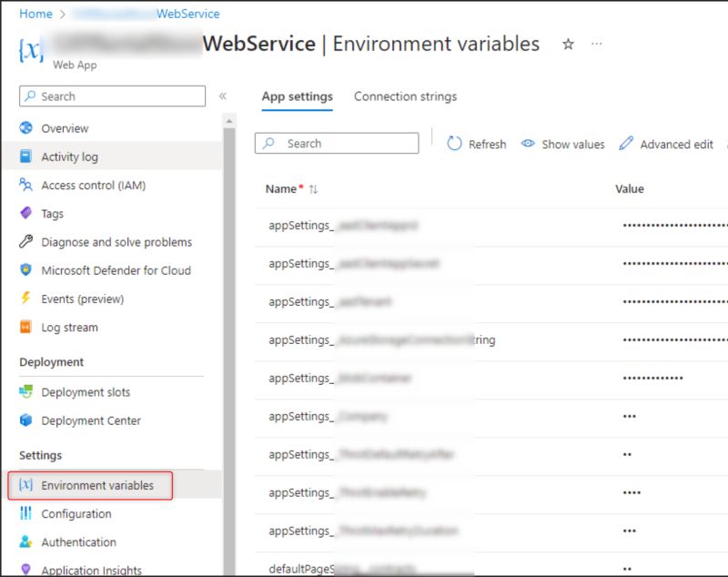The height and width of the screenshot is (577, 728).
Task: Open the more options ellipsis menu
Action: (597, 44)
